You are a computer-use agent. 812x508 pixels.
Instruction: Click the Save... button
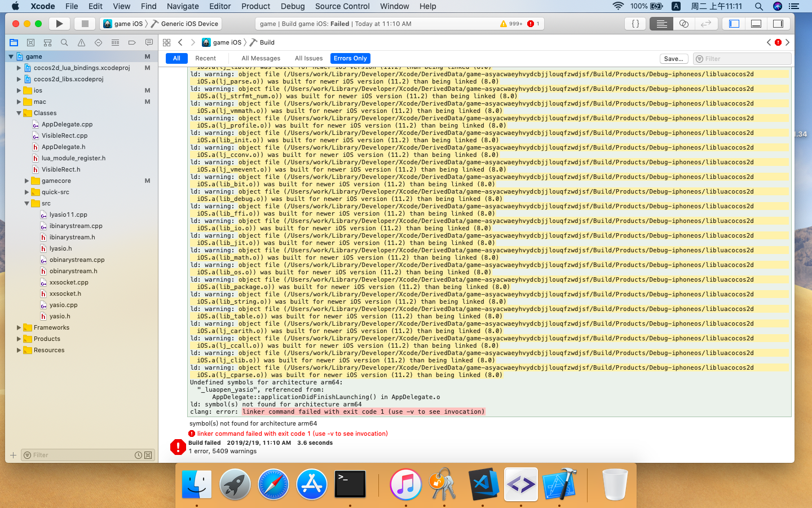pos(674,59)
